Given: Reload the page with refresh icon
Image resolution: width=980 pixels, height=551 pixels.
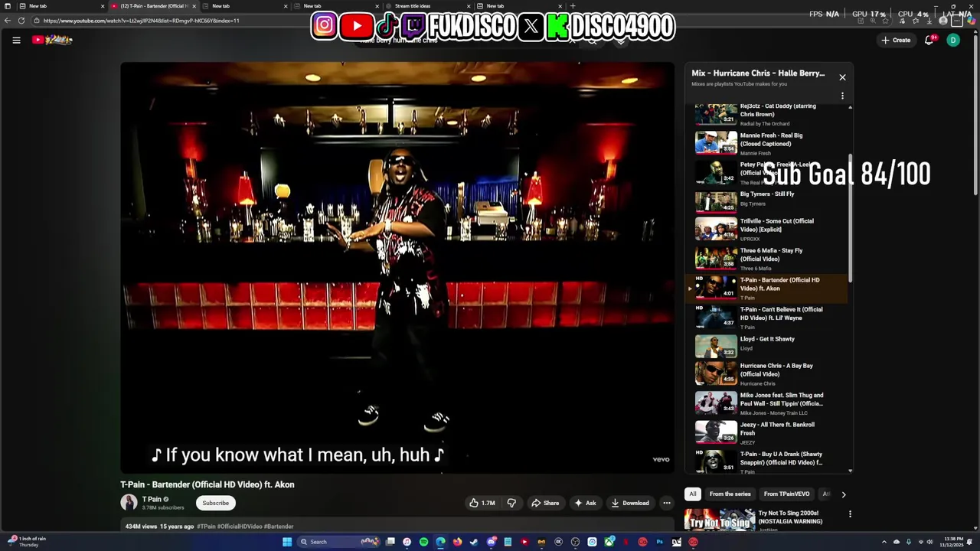Looking at the screenshot, I should point(21,21).
